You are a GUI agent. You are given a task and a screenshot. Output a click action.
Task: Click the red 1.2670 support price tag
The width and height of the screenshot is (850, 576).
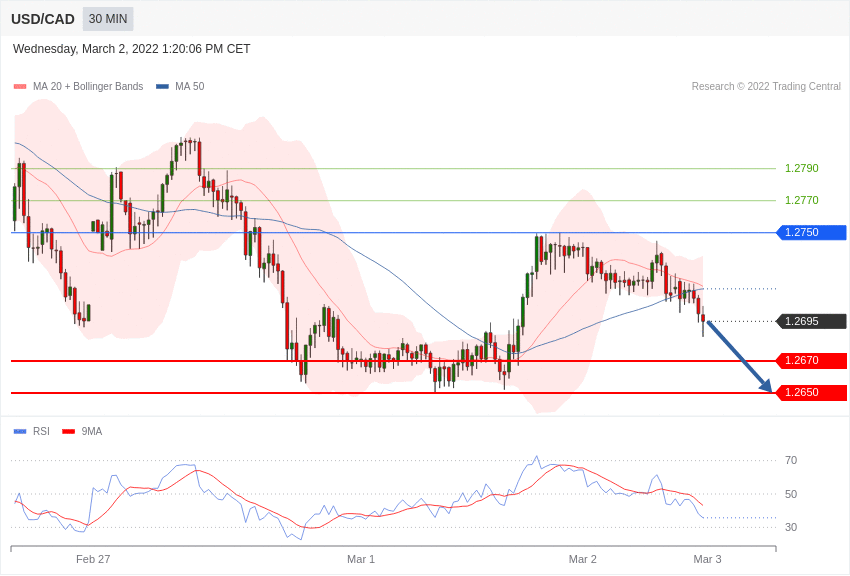click(x=812, y=360)
